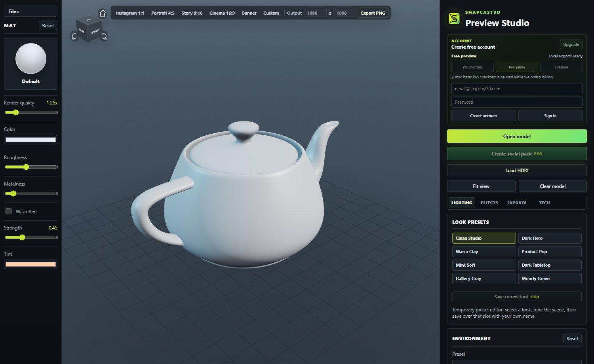Click the 'Local exports ready' status text

[x=565, y=56]
